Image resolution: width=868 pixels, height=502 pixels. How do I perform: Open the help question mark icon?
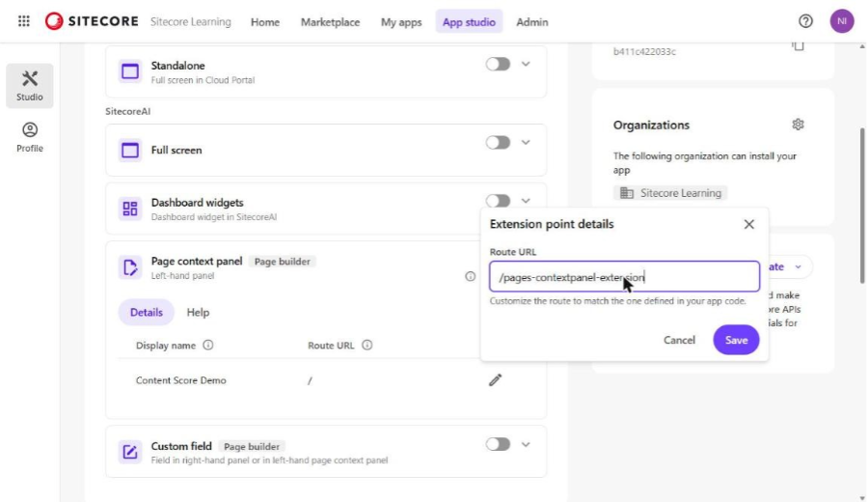coord(805,21)
